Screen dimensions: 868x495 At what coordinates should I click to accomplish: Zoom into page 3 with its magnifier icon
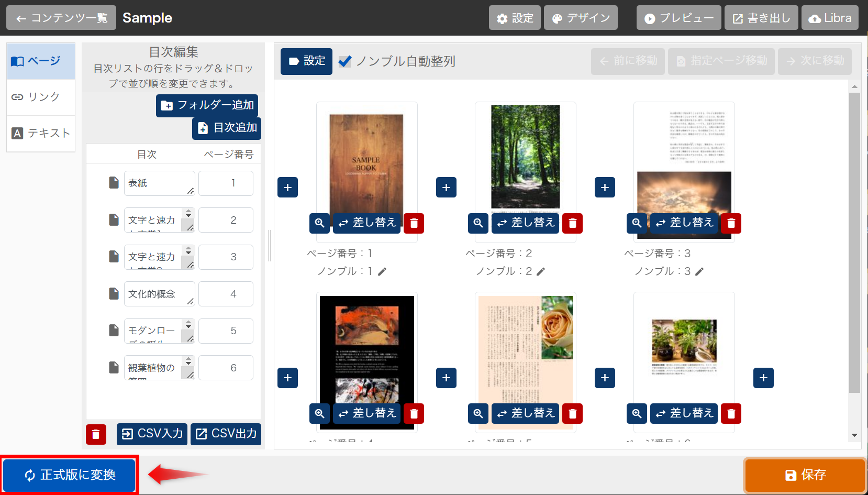(637, 223)
